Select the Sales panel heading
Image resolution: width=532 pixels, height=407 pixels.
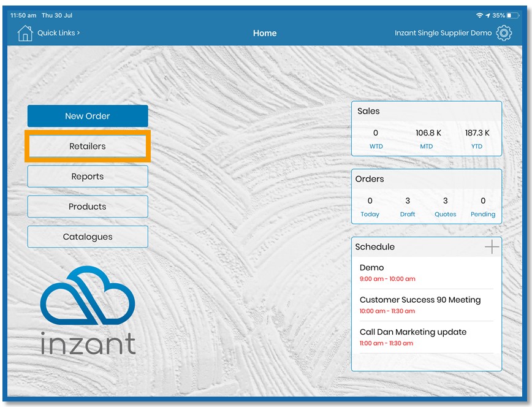tap(368, 111)
